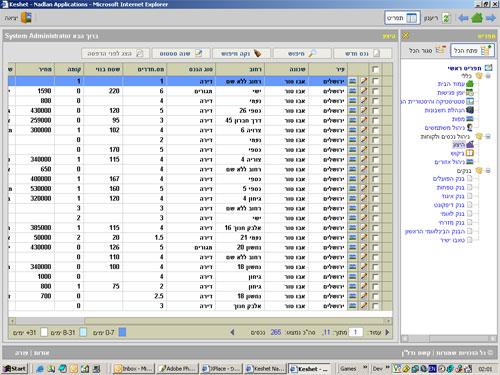The height and width of the screenshot is (375, 500).
Task: Go to the green Home icon in top toolbar
Action: click(x=477, y=18)
